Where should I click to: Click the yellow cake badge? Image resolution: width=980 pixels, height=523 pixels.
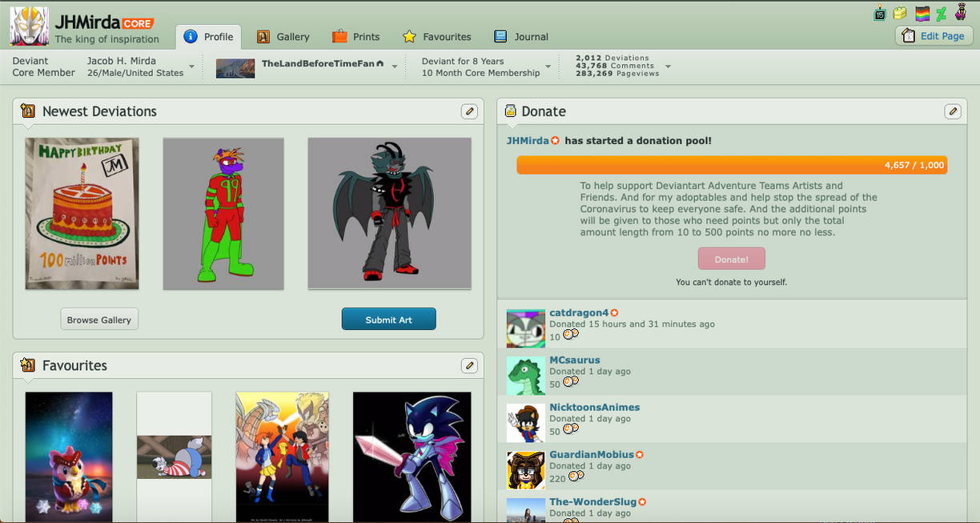(x=900, y=13)
